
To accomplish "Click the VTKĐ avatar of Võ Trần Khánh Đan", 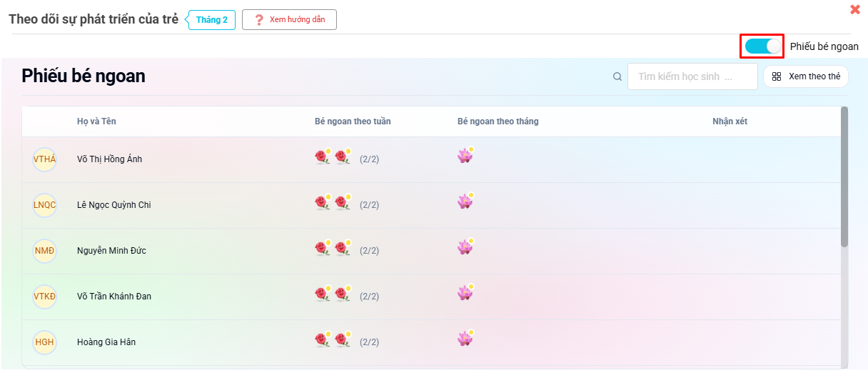I will click(x=44, y=296).
